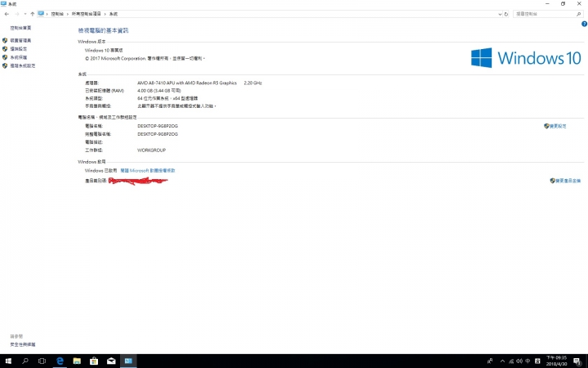
Task: Open 安全性與維護 link under See also
Action: (23, 344)
